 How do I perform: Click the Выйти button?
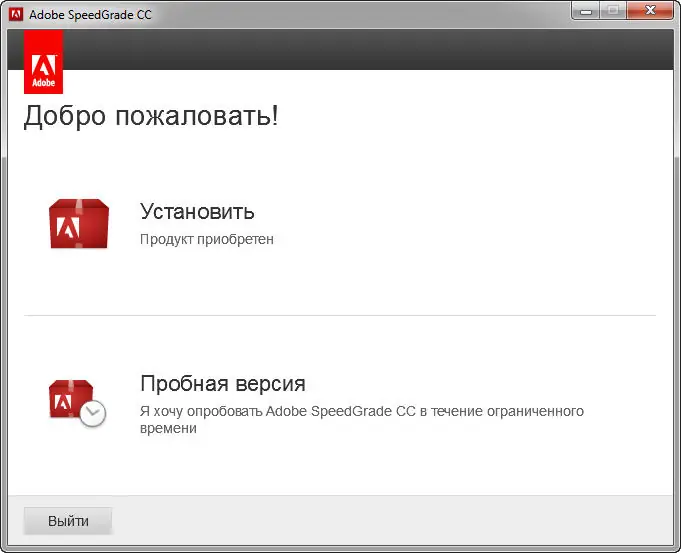coord(68,520)
